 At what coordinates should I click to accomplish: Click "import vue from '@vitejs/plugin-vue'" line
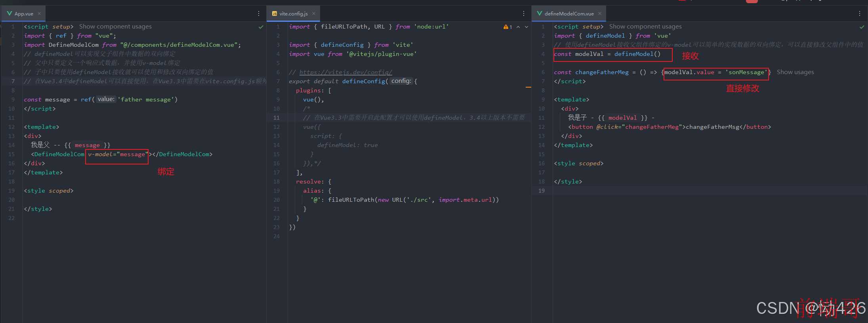tap(353, 54)
